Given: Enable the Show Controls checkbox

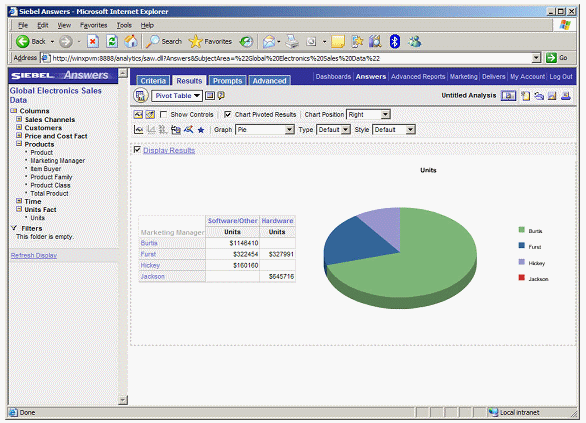Looking at the screenshot, I should click(x=163, y=114).
